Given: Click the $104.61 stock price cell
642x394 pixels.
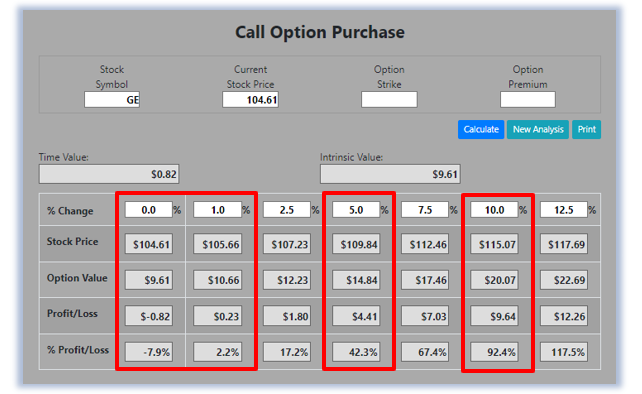Looking at the screenshot, I should coord(149,244).
